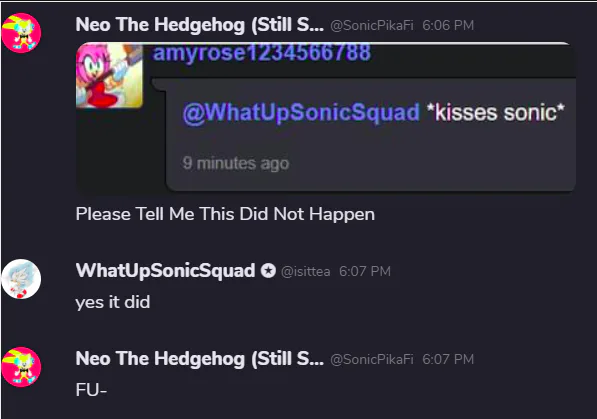Click the WhatUpSonicSquad white hedgehog avatar
The width and height of the screenshot is (597, 419).
[x=21, y=279]
